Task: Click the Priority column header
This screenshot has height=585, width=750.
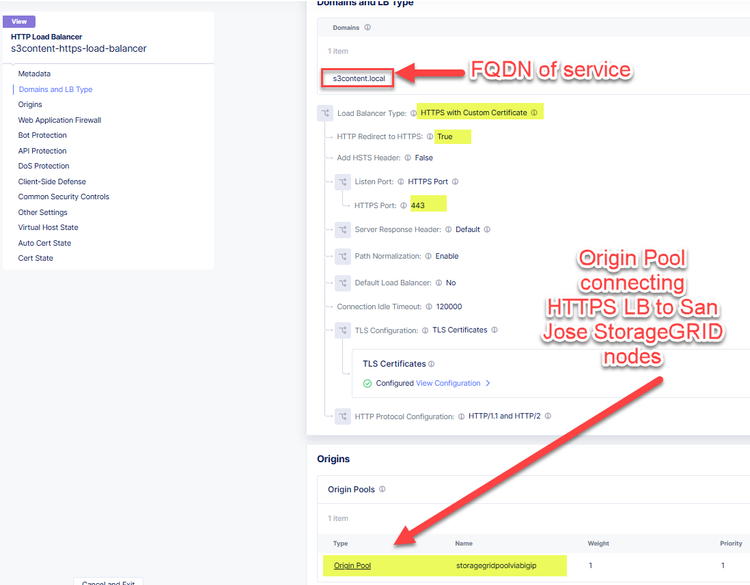Action: point(731,543)
